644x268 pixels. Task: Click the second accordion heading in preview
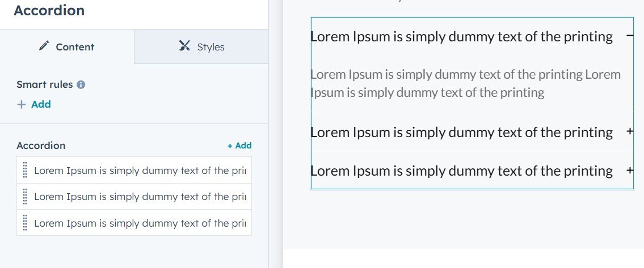point(461,132)
